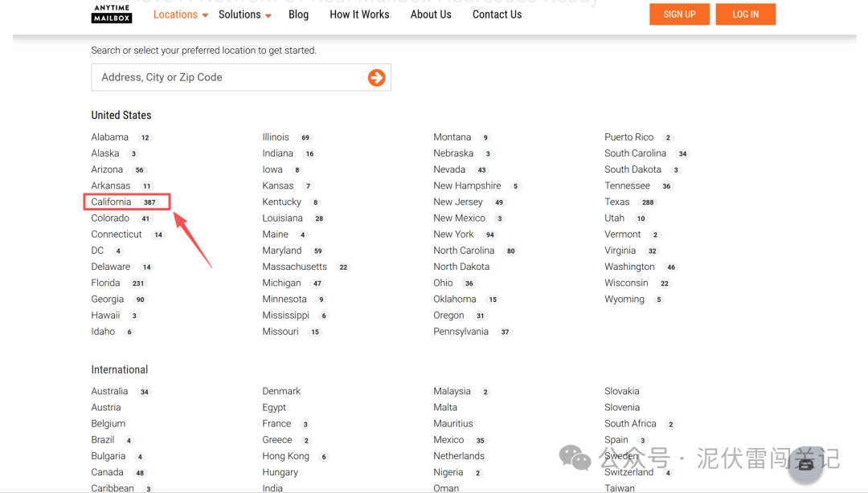Viewport: 868px width, 493px height.
Task: Pick Colorado from the list
Action: (110, 218)
